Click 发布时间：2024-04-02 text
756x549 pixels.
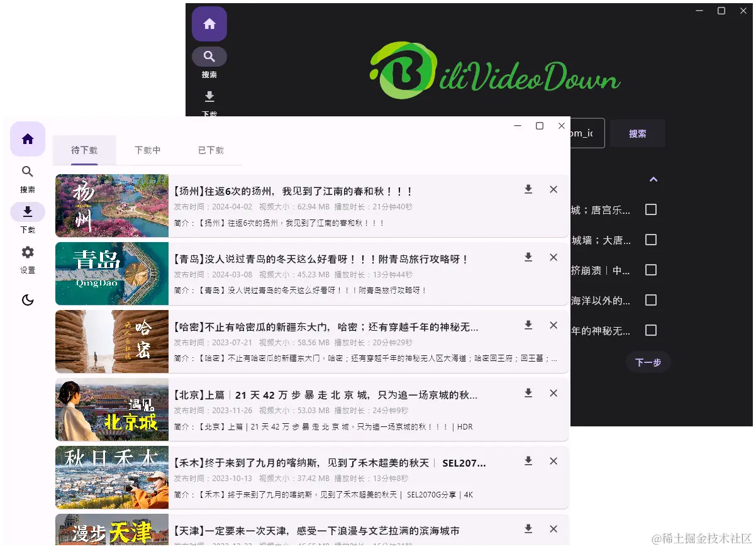[x=213, y=207]
